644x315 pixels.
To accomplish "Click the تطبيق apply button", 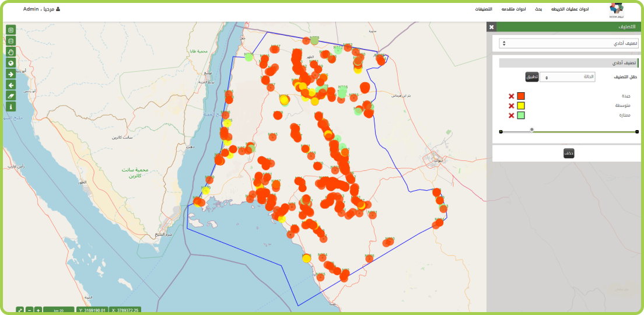I will point(531,77).
